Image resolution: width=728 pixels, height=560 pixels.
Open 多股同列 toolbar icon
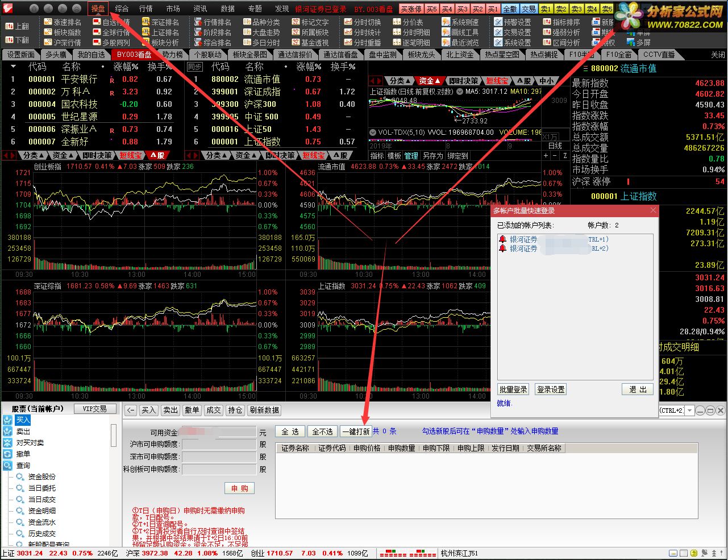click(x=111, y=43)
